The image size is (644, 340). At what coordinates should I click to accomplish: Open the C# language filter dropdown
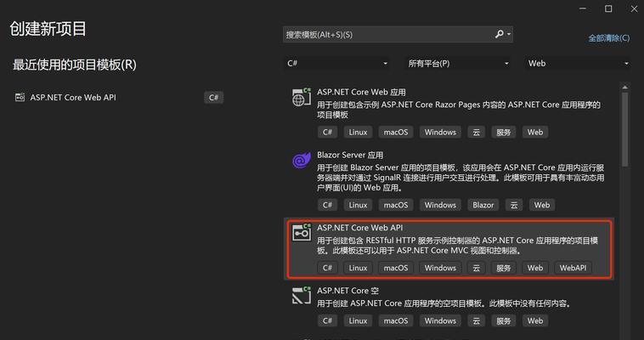336,63
